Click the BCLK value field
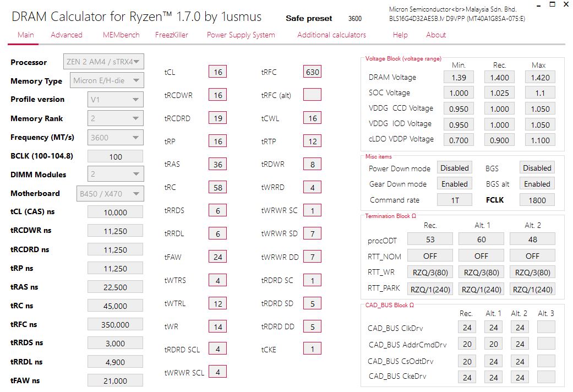Image resolution: width=573 pixels, height=392 pixels. tap(116, 156)
